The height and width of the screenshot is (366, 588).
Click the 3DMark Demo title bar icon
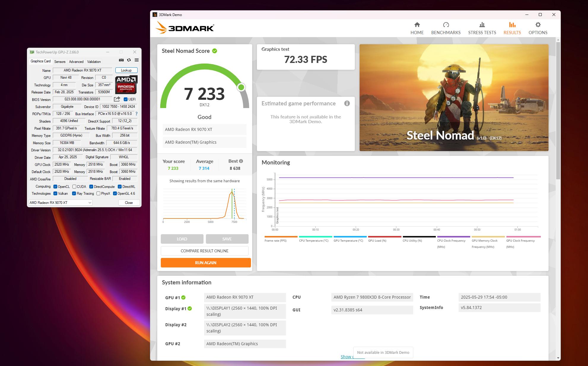click(155, 15)
